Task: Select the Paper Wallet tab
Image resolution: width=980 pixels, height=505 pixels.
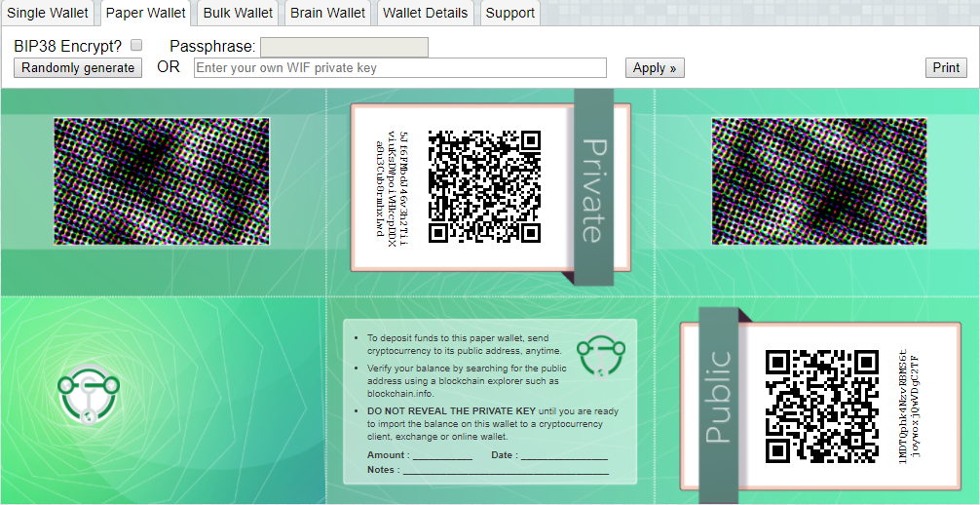Action: tap(145, 13)
